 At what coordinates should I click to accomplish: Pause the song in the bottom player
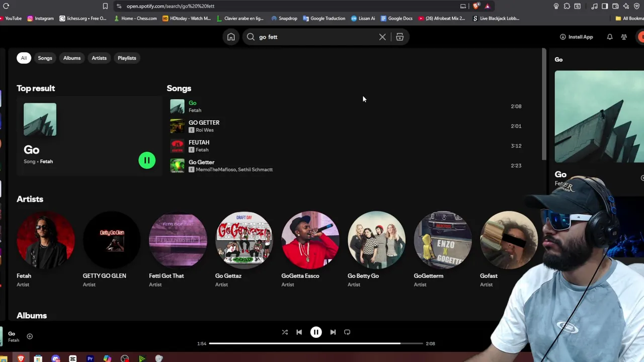point(316,332)
